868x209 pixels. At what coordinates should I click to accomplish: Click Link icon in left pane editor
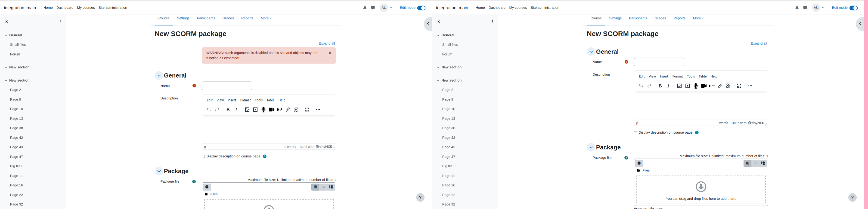[x=288, y=110]
